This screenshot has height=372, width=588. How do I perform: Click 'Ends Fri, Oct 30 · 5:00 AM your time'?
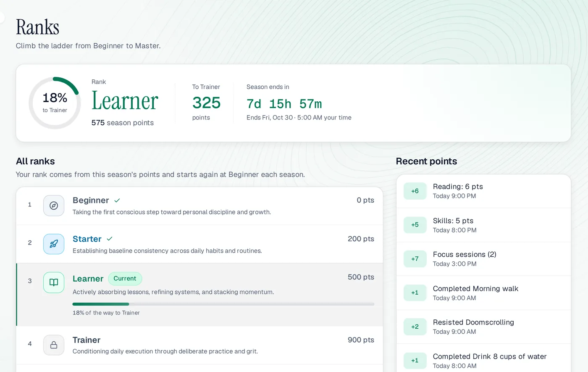pos(299,118)
